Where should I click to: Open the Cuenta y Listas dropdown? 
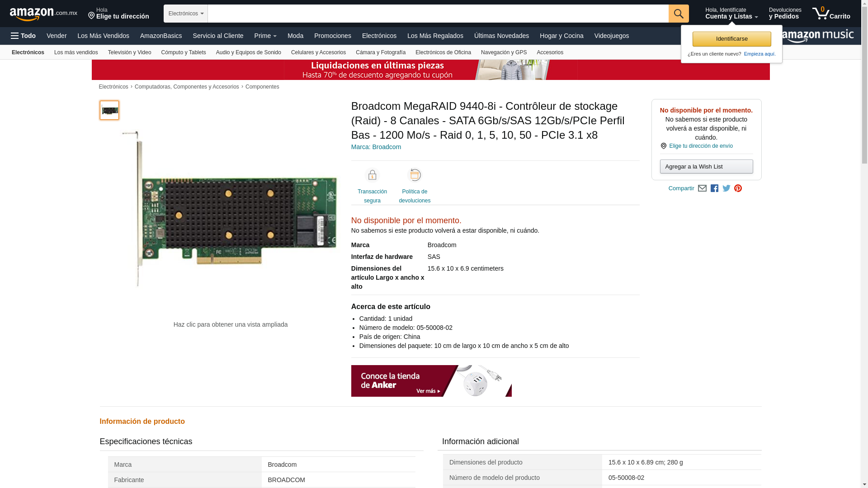tap(731, 14)
